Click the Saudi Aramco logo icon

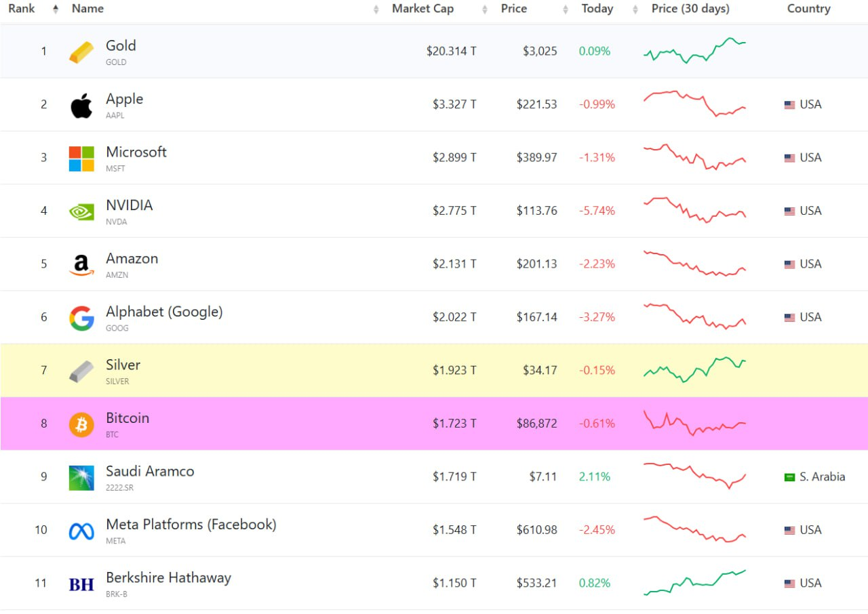81,478
